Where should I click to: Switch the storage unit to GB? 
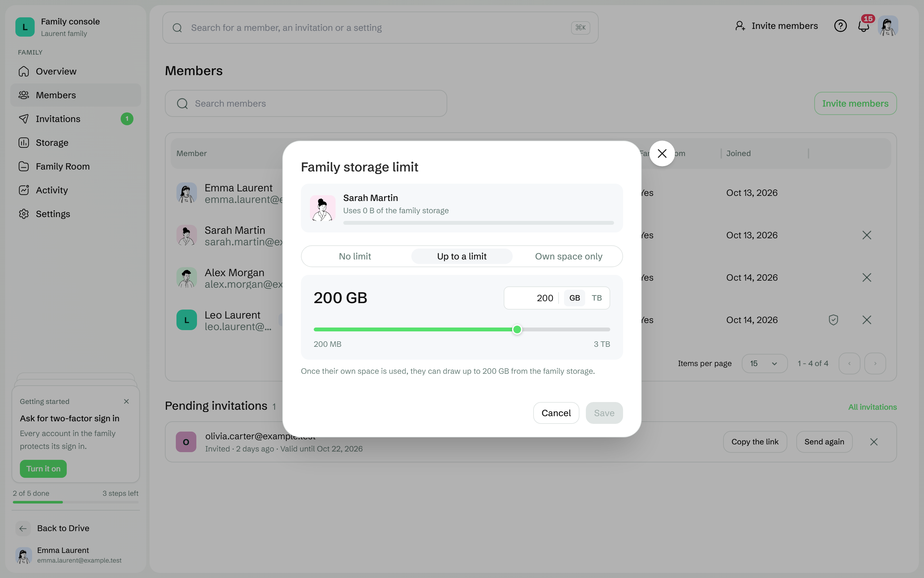(574, 298)
